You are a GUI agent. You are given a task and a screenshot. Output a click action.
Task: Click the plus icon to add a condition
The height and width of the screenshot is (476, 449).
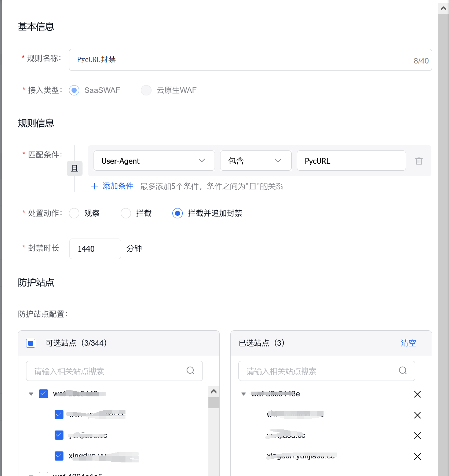tap(95, 186)
